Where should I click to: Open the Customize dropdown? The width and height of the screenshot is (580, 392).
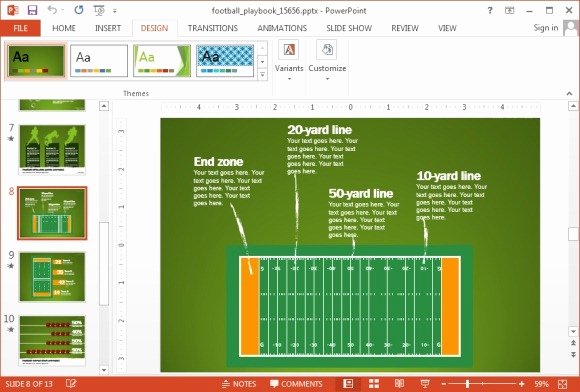(327, 61)
